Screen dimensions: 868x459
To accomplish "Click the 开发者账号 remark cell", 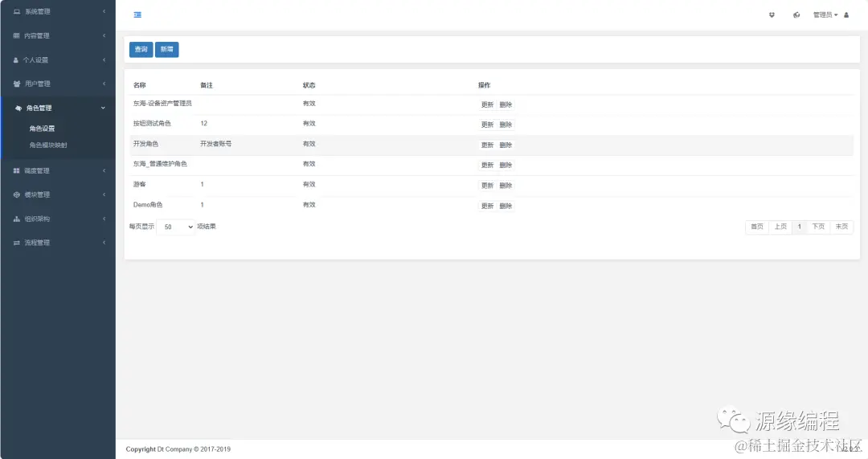I will click(216, 144).
